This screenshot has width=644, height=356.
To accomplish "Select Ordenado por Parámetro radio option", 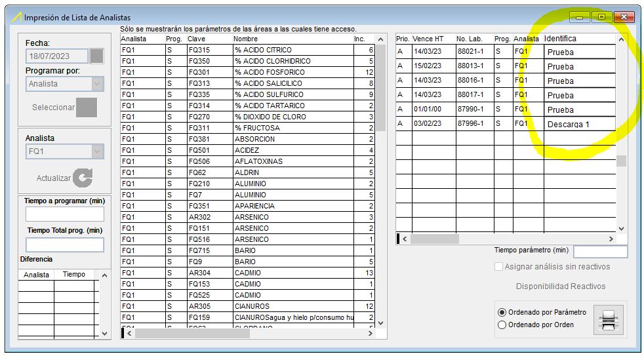I will tap(502, 313).
